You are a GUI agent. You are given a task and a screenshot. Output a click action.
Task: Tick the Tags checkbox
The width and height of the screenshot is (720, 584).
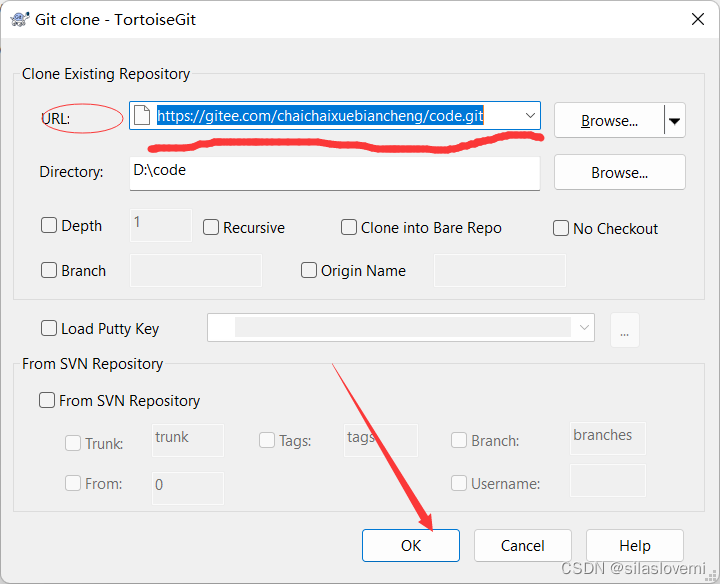(267, 440)
